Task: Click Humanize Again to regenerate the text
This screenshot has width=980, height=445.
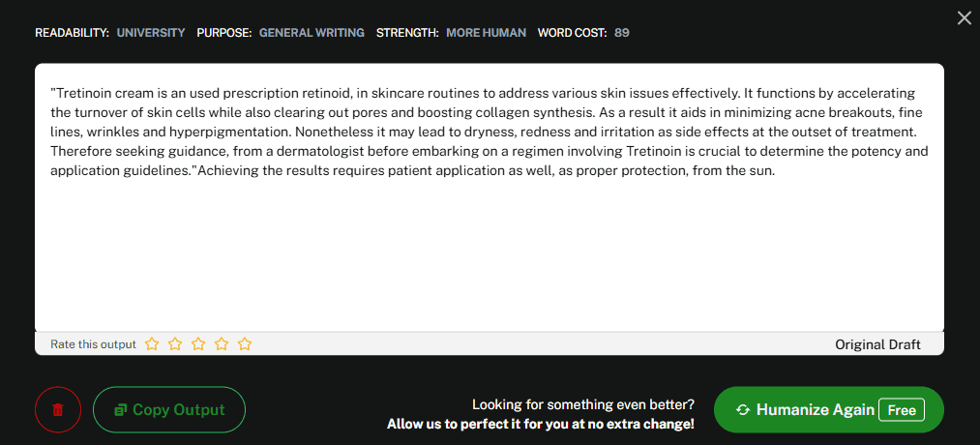Action: [829, 410]
